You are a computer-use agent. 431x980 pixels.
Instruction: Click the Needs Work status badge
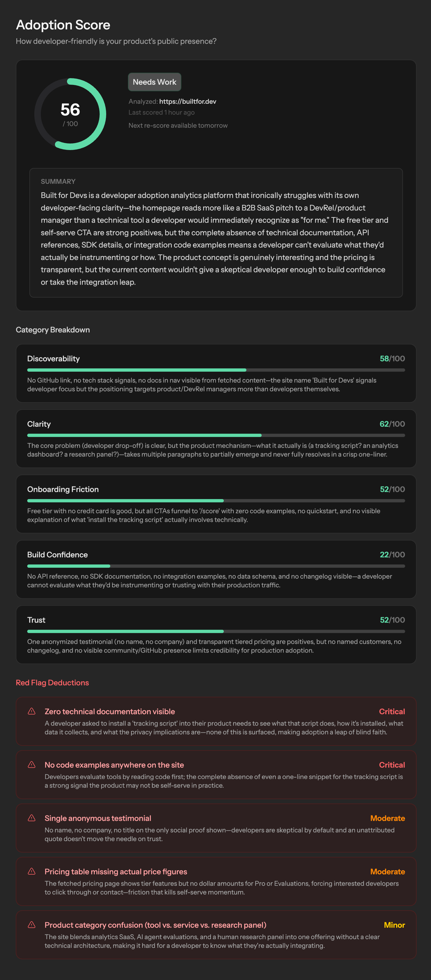[154, 82]
